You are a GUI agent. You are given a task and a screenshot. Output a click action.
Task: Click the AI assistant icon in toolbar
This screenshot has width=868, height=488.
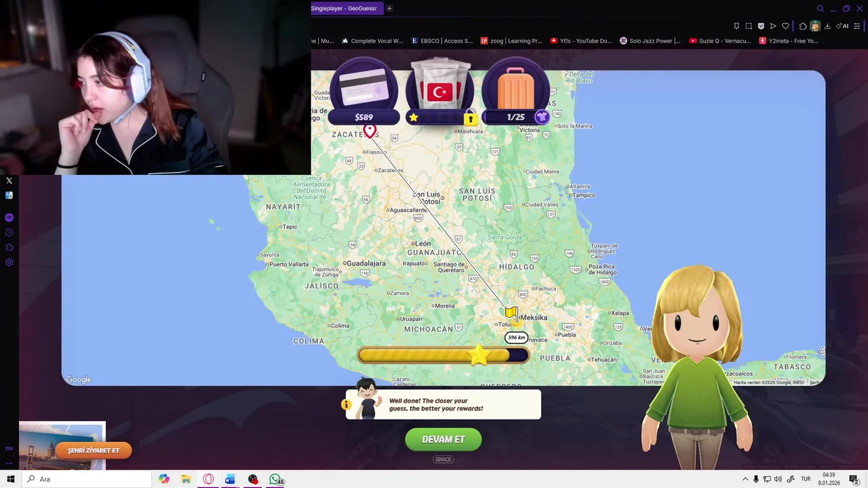[x=843, y=26]
